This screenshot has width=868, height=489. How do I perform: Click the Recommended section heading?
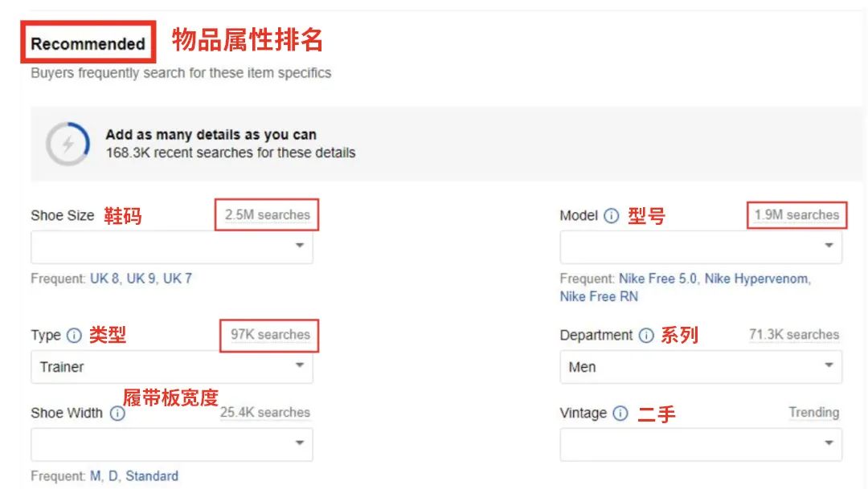[88, 44]
